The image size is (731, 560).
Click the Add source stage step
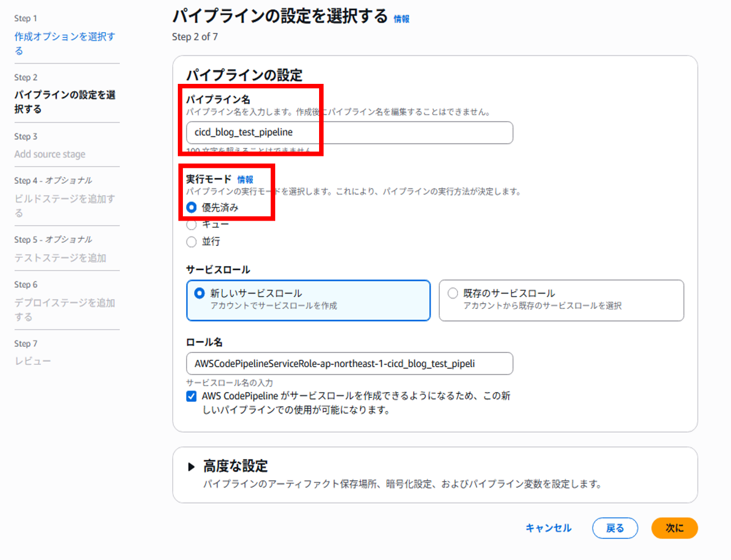tap(50, 154)
